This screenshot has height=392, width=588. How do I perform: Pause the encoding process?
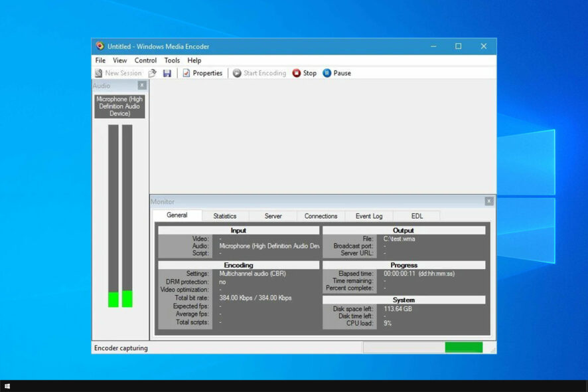[x=336, y=73]
